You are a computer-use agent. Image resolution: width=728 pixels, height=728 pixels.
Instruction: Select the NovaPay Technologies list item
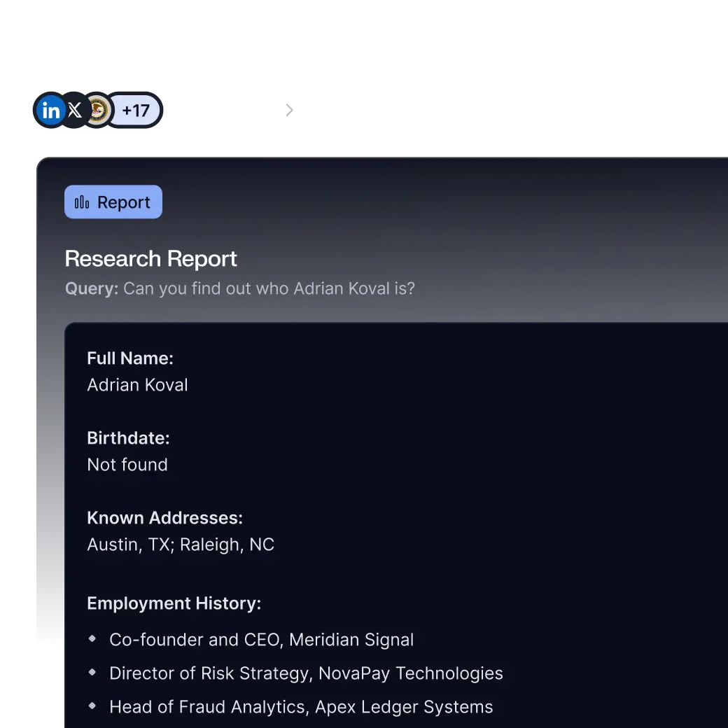(x=306, y=673)
